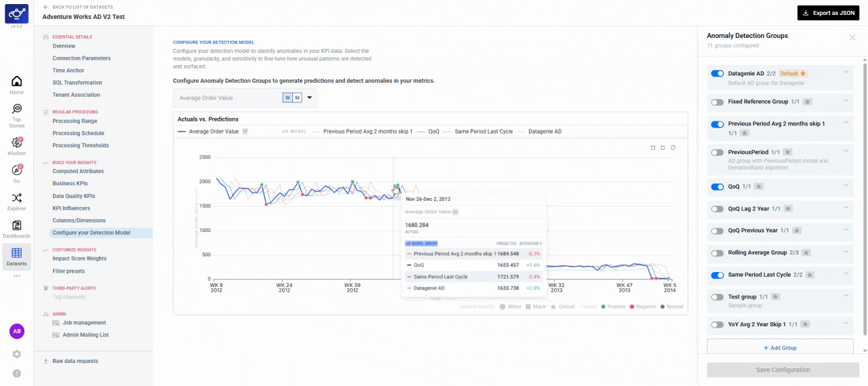
Task: Disable Previous Period Avg 2 months skip 1 toggle
Action: (717, 124)
